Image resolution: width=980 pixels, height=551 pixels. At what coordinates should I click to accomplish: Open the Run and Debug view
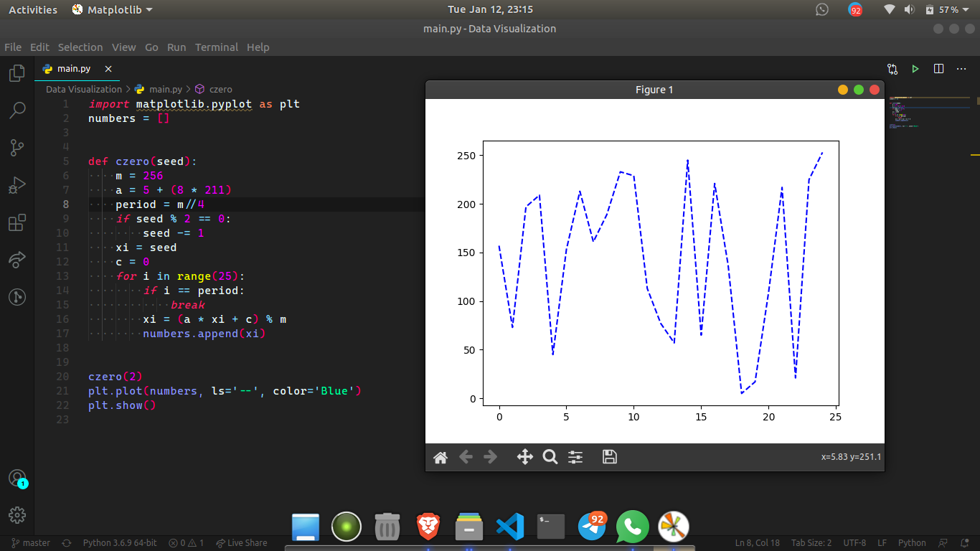coord(17,185)
